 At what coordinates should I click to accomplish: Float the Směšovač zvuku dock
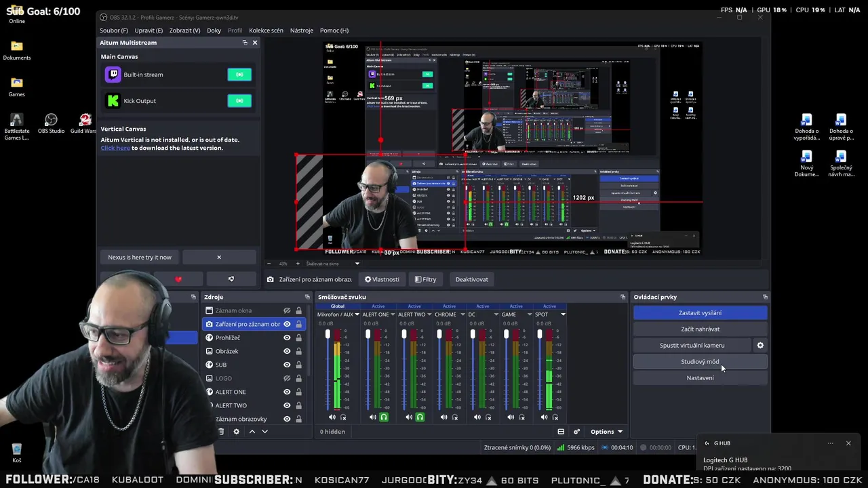pos(623,297)
